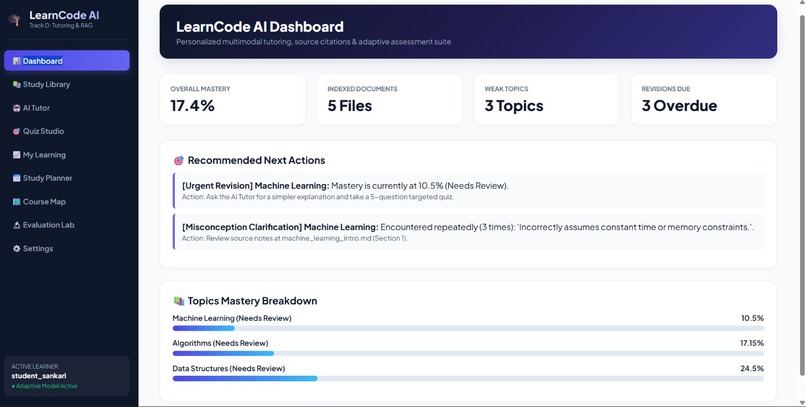Image resolution: width=806 pixels, height=407 pixels.
Task: Click the 24.5% mastery value
Action: (x=752, y=368)
